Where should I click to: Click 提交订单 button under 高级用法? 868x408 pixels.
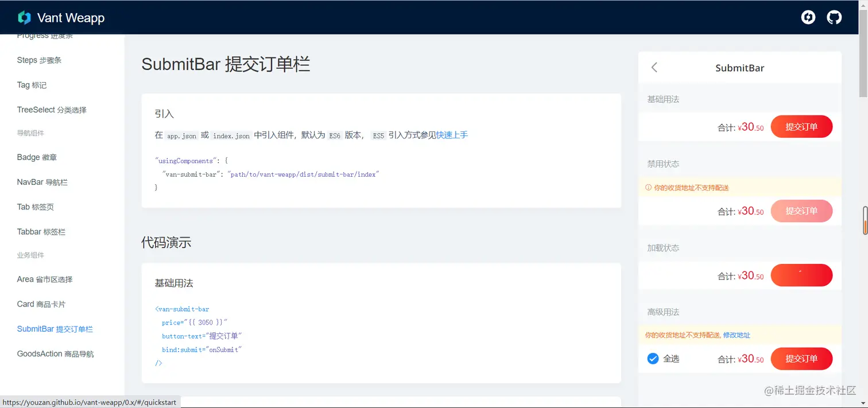pos(801,359)
